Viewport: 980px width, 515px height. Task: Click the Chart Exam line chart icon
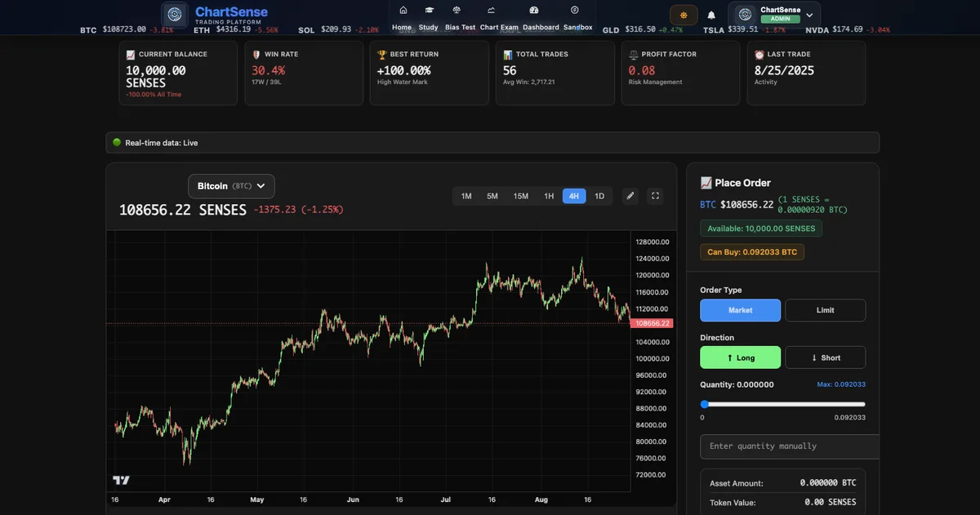(491, 10)
